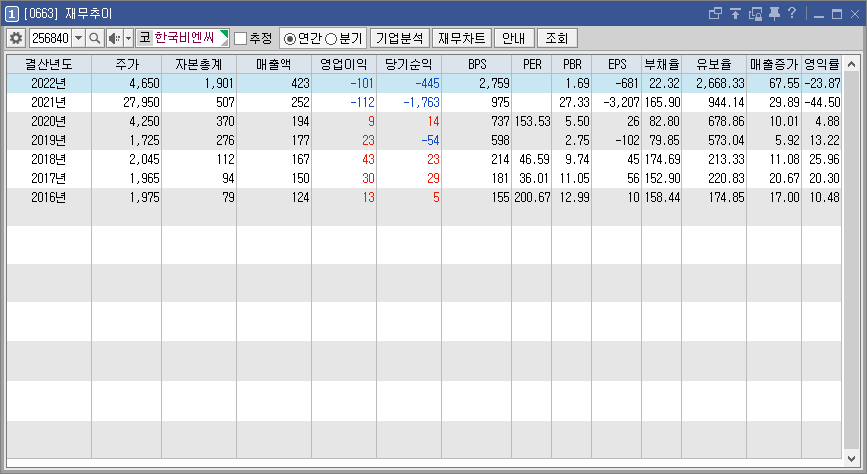Open the stock code history dropdown
This screenshot has width=867, height=474.
79,38
